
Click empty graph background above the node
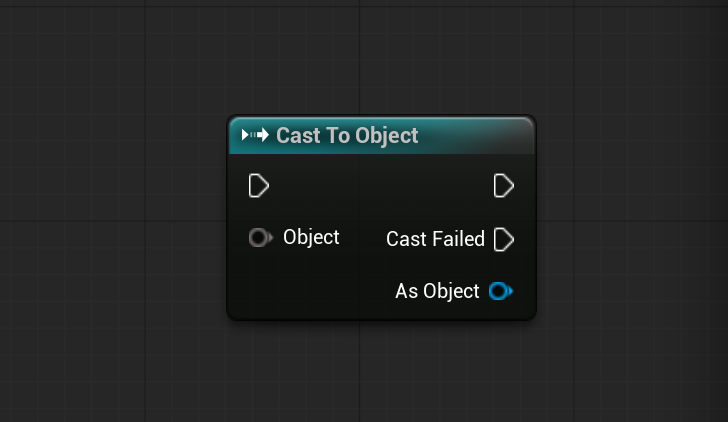(x=380, y=60)
